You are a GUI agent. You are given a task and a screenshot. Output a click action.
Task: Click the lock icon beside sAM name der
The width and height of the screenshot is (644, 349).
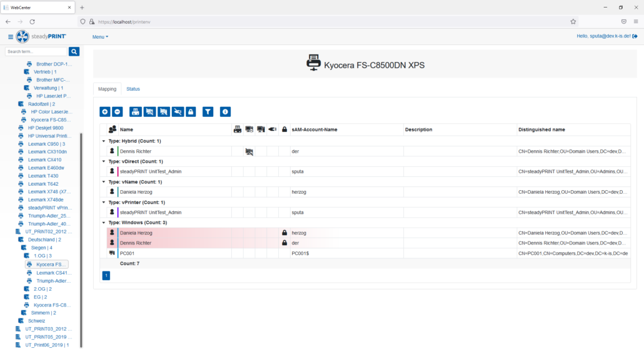(x=284, y=243)
